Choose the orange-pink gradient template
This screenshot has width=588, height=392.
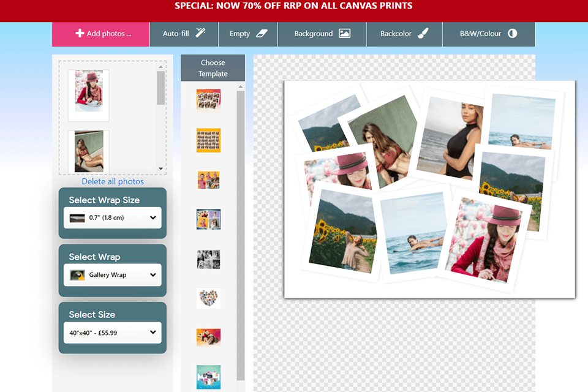(x=208, y=337)
